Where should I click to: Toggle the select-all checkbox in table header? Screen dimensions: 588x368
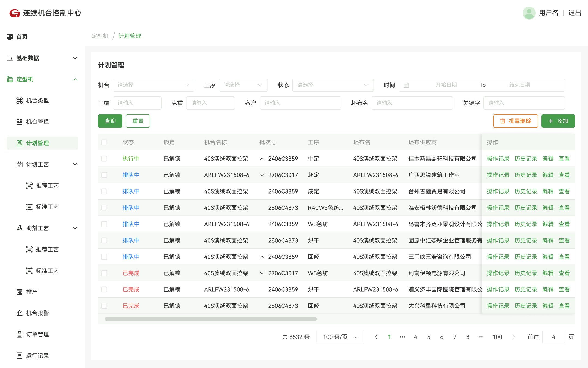(104, 142)
